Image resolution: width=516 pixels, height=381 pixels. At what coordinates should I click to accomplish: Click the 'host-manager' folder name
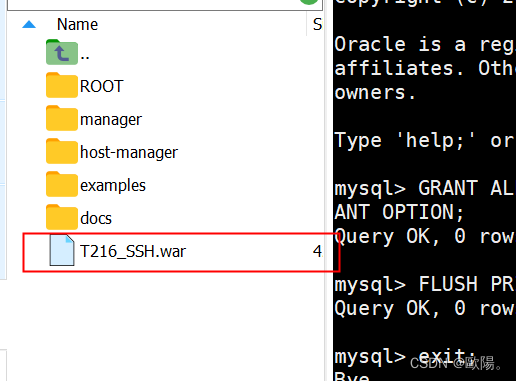129,153
